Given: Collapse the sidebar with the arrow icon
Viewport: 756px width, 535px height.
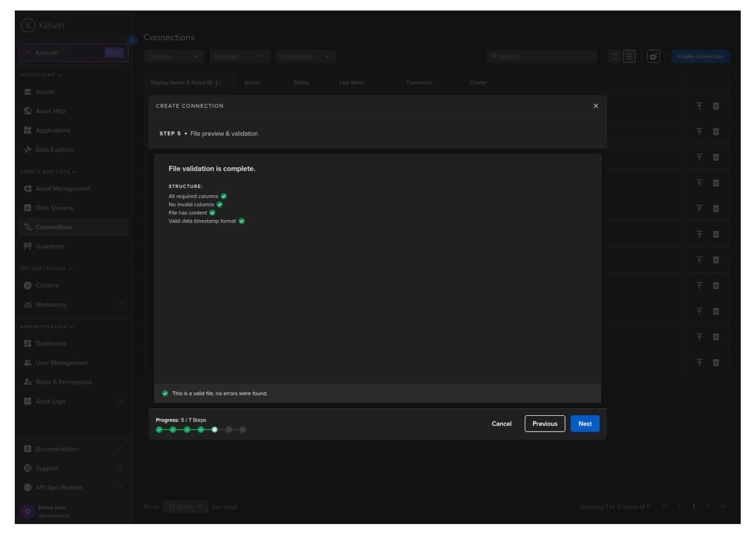Looking at the screenshot, I should tap(132, 40).
